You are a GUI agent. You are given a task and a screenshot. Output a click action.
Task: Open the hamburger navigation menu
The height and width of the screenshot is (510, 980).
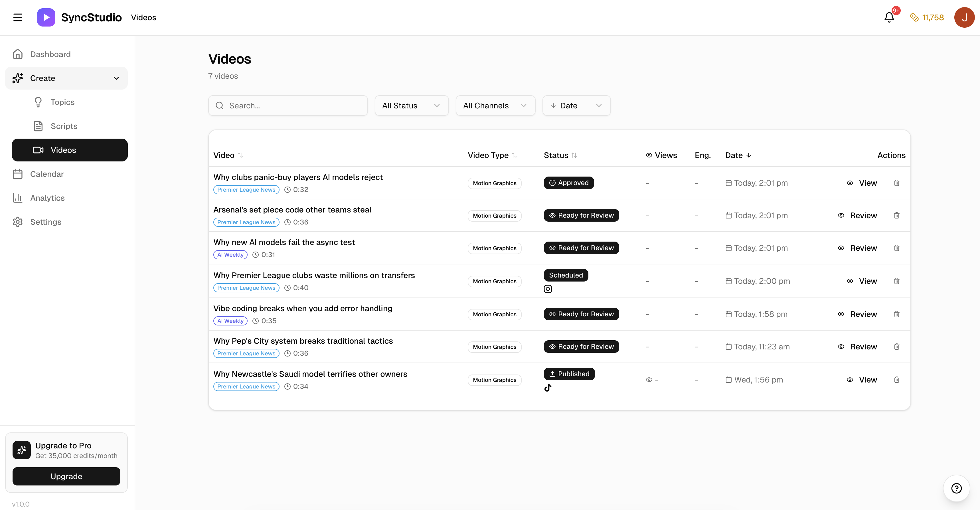pos(17,17)
